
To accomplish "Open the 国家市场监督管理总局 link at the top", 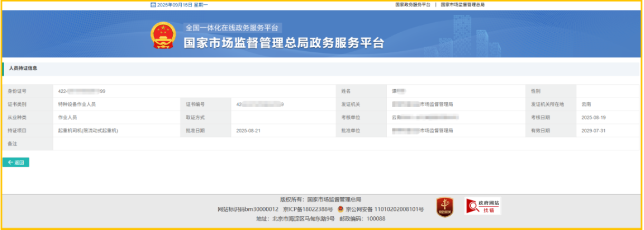I will pyautogui.click(x=463, y=5).
